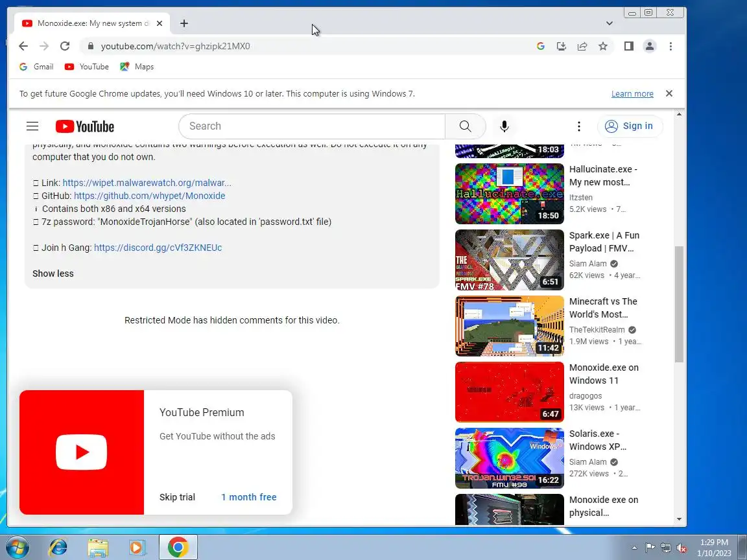
Task: Open the Chrome three-dot menu
Action: (670, 46)
